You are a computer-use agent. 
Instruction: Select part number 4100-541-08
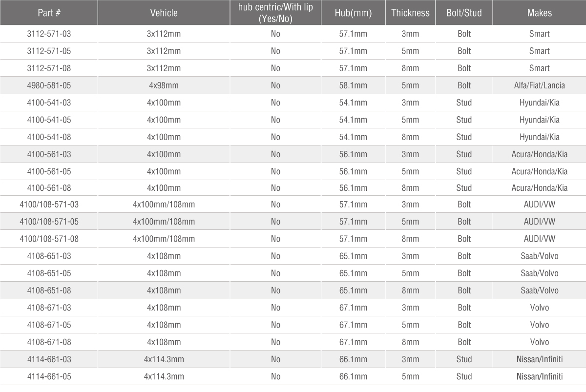tap(49, 137)
